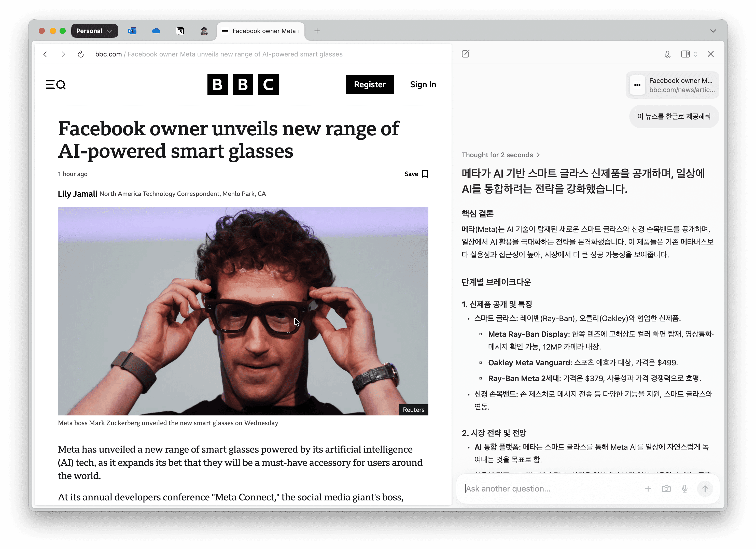Click the "단계별 브레이크다운" heading

(x=496, y=282)
